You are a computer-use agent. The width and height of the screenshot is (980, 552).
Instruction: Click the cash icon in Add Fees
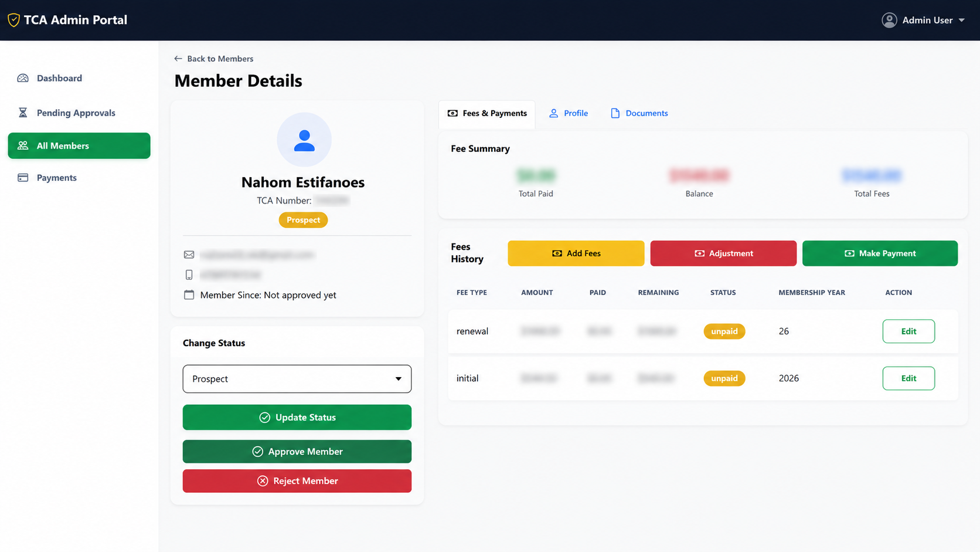[557, 253]
